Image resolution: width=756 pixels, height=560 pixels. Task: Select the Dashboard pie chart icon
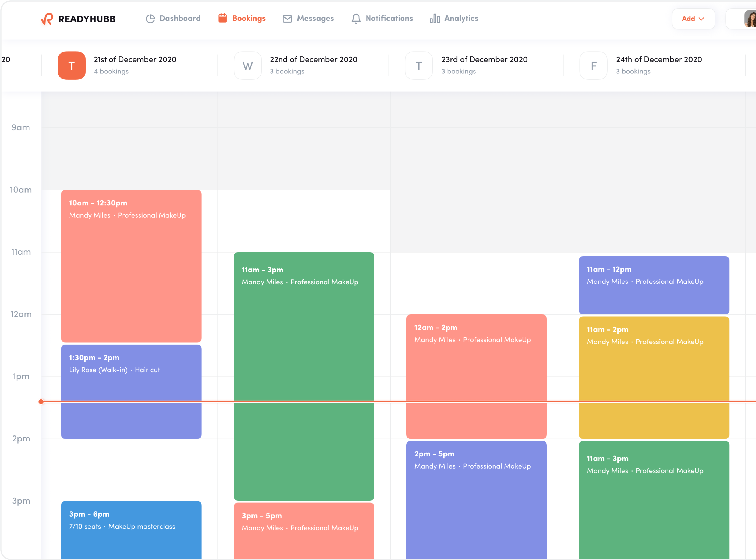[x=150, y=19]
